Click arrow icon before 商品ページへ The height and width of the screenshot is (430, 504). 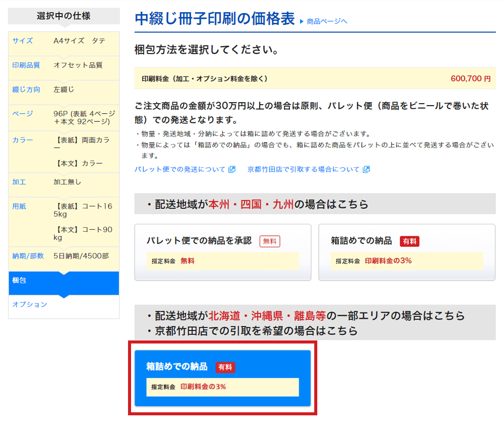click(x=302, y=21)
